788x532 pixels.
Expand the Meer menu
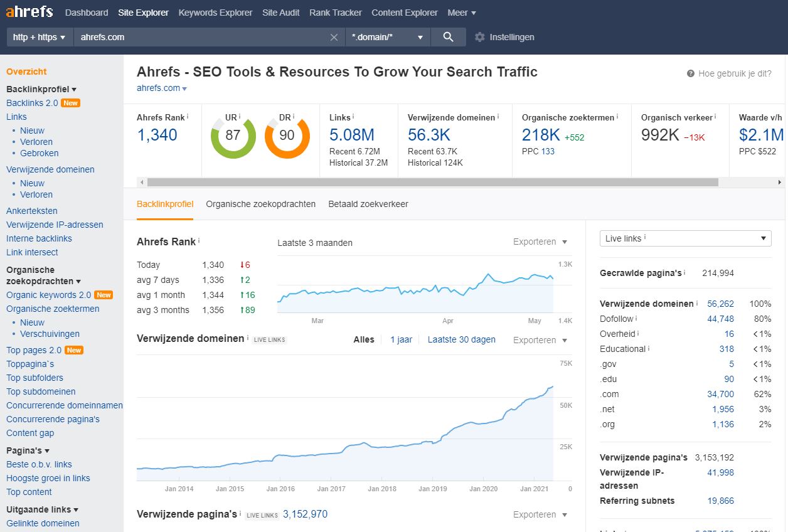tap(462, 13)
